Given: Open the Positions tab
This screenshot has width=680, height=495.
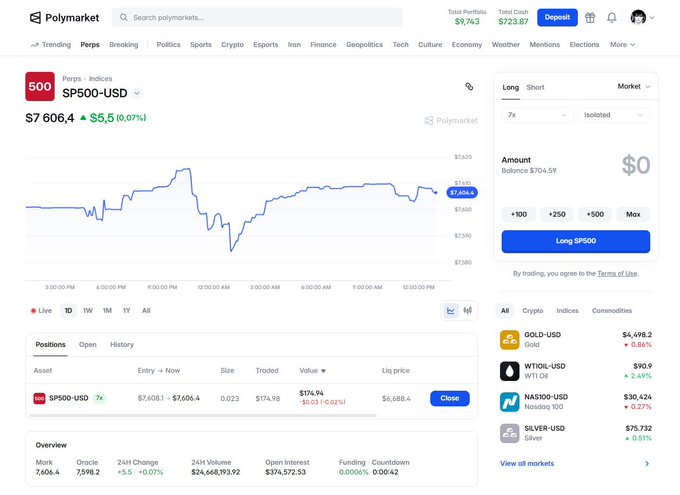Looking at the screenshot, I should 50,344.
